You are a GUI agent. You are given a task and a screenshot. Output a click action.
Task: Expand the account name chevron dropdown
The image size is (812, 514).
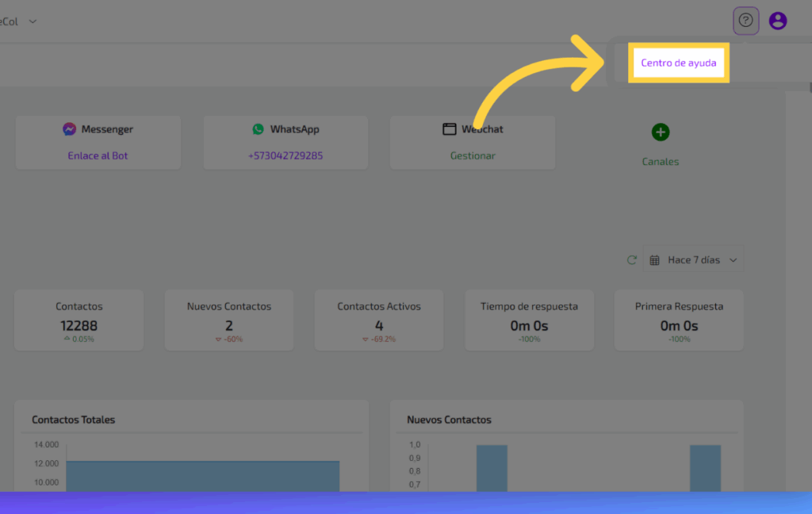(x=33, y=21)
